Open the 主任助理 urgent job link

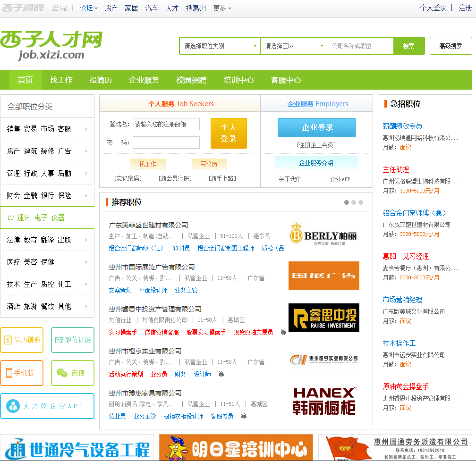pos(396,169)
